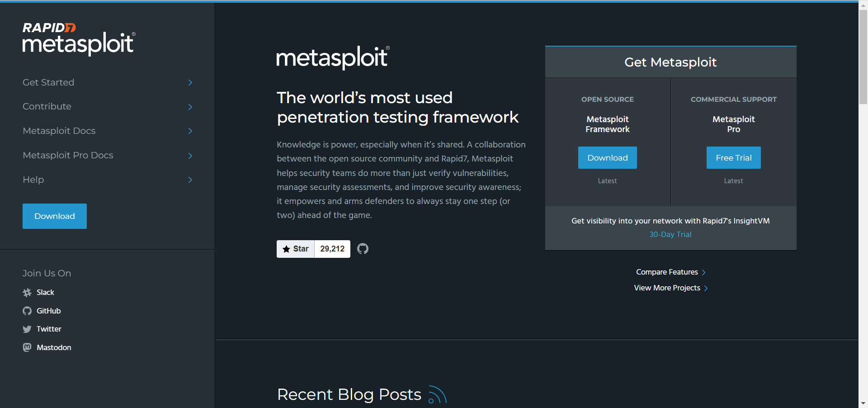Open Metasploit Docs in the sidebar
The width and height of the screenshot is (868, 408).
click(59, 131)
